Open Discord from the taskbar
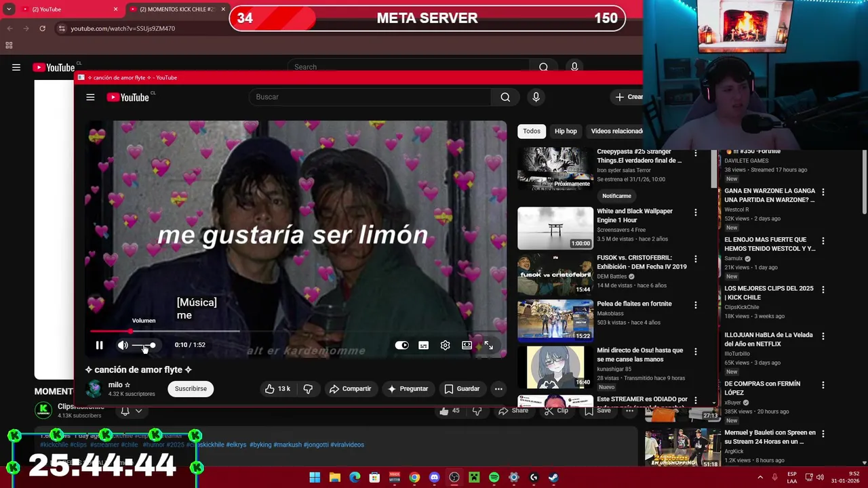Screen dimensions: 868x488 tap(434, 477)
